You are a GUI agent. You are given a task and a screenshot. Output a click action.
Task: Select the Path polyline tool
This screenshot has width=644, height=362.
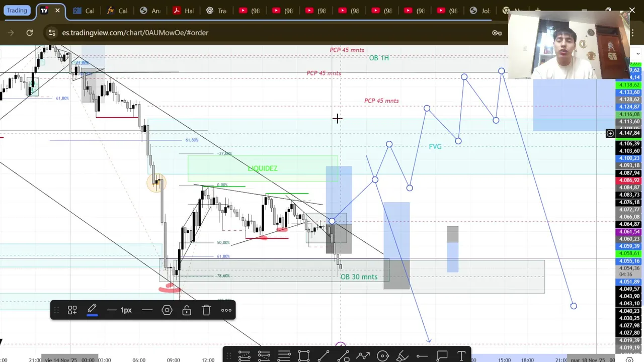[363, 356]
